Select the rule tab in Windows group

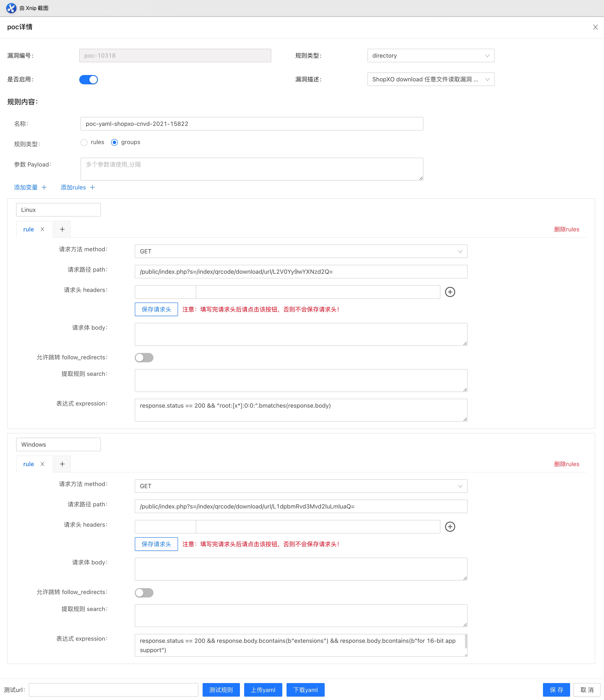click(29, 464)
